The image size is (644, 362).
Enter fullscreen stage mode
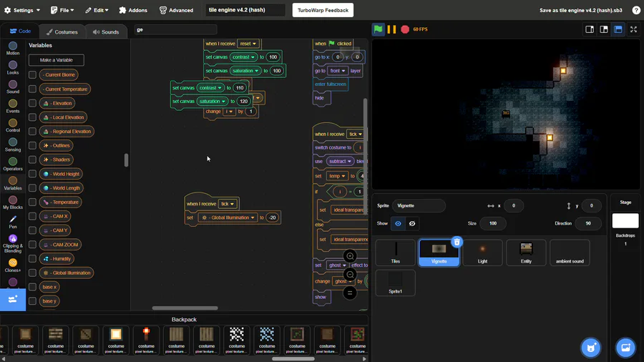[633, 29]
